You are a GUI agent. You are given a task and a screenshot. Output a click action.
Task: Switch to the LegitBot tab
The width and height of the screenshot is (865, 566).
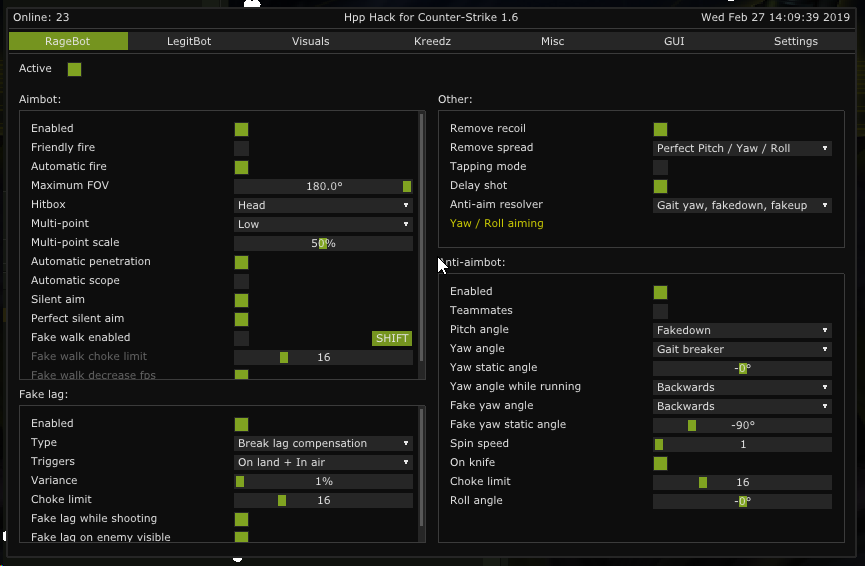[189, 41]
